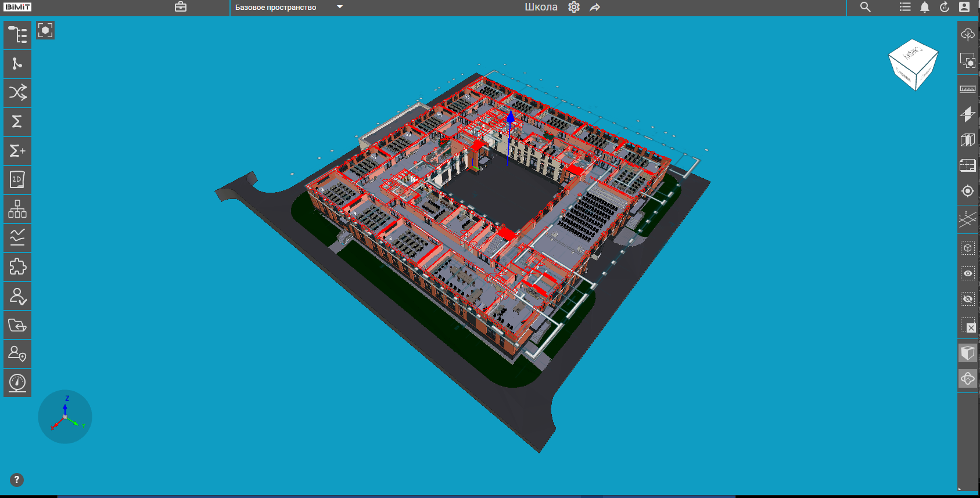
Task: Open the gauge dashboard panel
Action: (17, 383)
